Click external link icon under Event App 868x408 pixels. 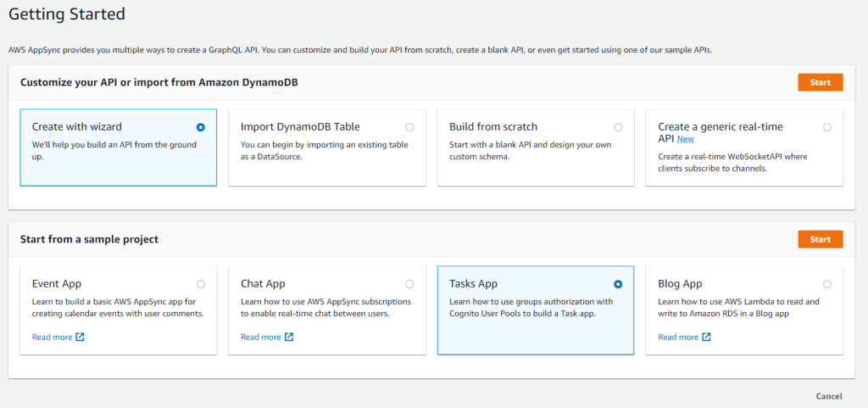pyautogui.click(x=81, y=337)
